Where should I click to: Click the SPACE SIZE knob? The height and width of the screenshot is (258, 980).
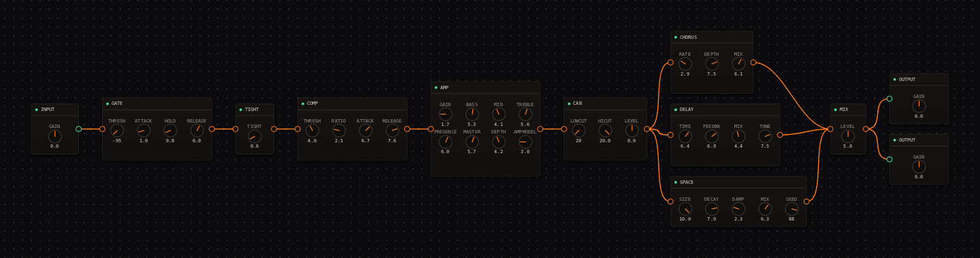click(x=685, y=209)
